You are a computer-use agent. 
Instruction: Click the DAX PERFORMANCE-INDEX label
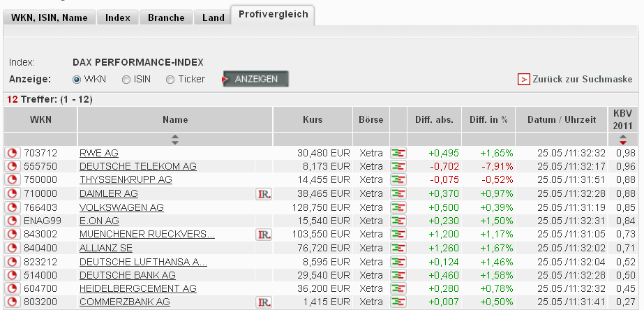(x=138, y=63)
